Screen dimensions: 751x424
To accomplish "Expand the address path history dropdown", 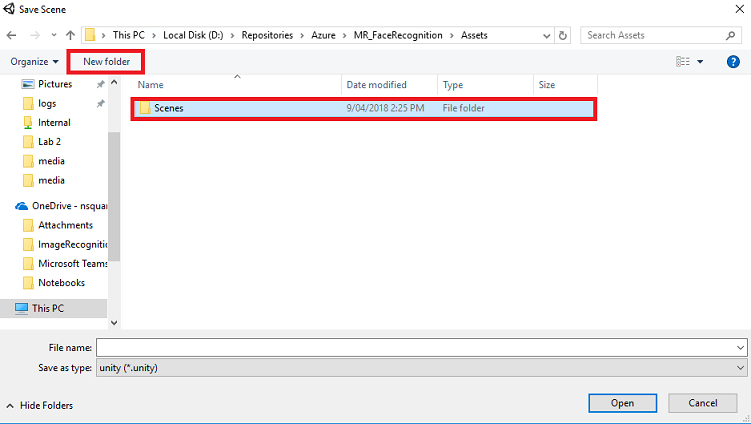I will pyautogui.click(x=545, y=35).
